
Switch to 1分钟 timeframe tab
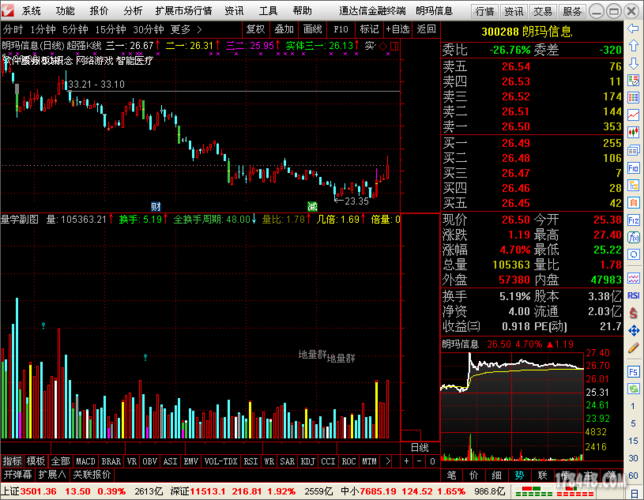43,30
